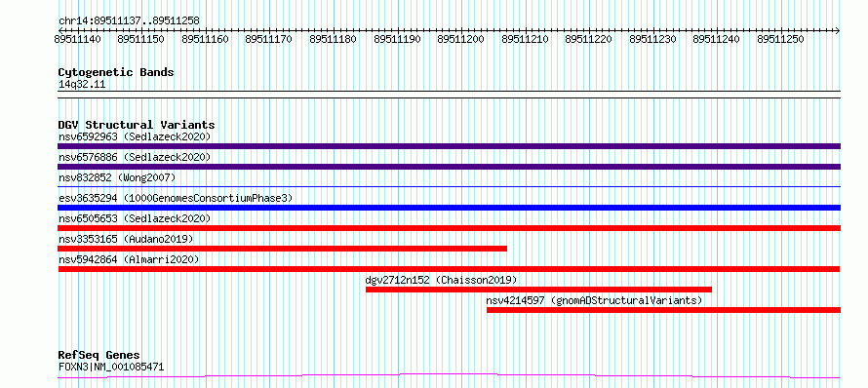Viewport: 868px width, 388px height.
Task: Select the red bar under dgv2712n152
Action: tap(538, 290)
